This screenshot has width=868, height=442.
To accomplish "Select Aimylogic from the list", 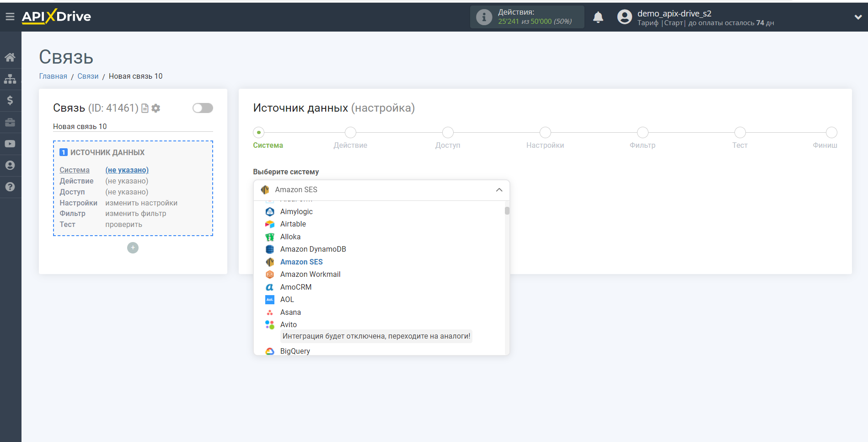I will (296, 211).
